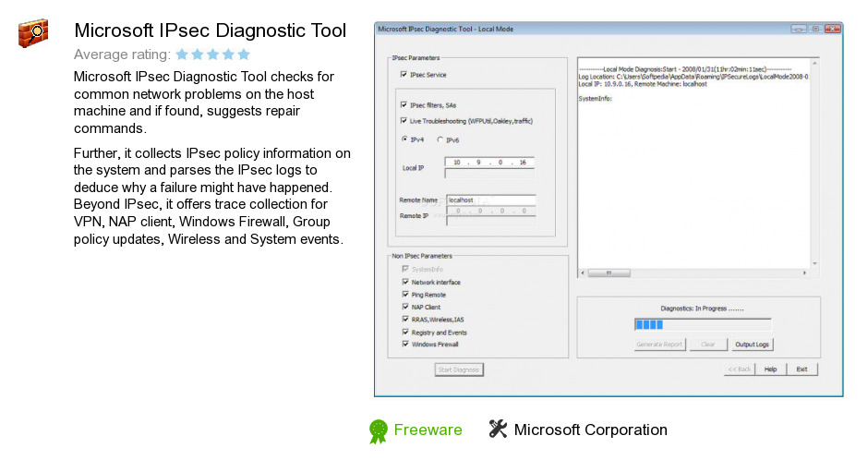Click the log pane scroll-up arrow
868x472 pixels.
coord(814,63)
